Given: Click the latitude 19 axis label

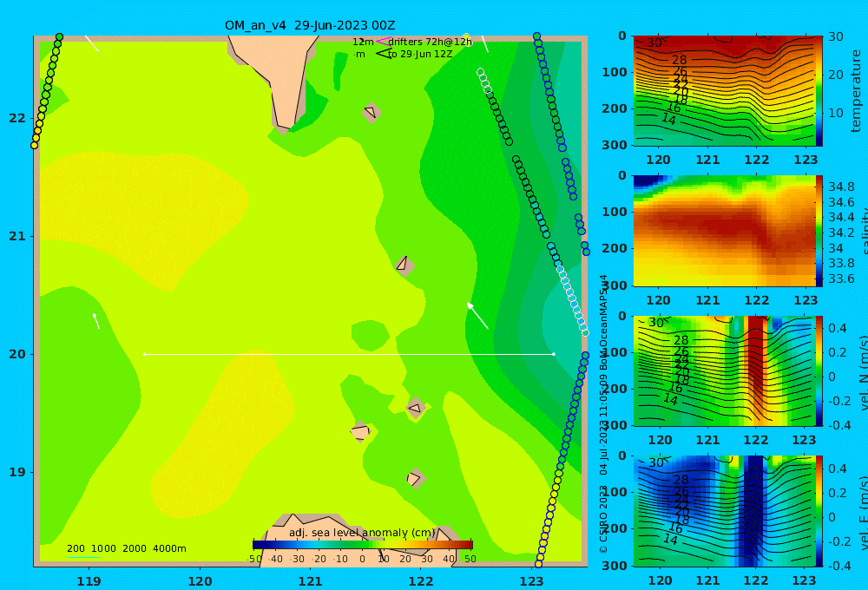Looking at the screenshot, I should 17,472.
